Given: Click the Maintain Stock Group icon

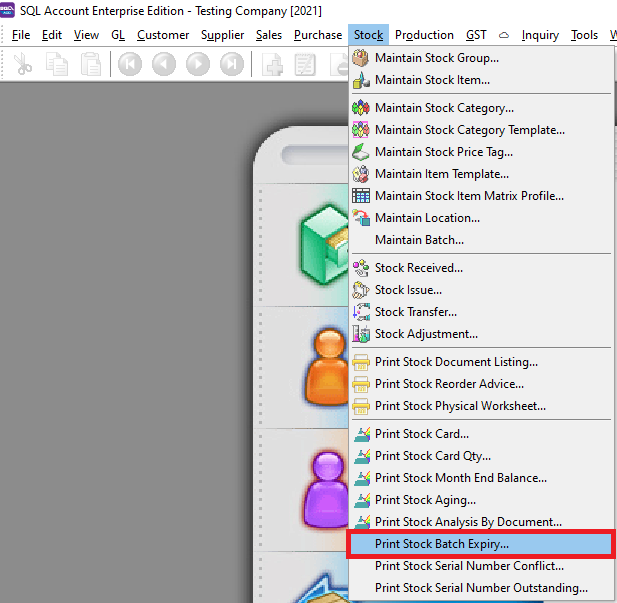Looking at the screenshot, I should click(361, 58).
